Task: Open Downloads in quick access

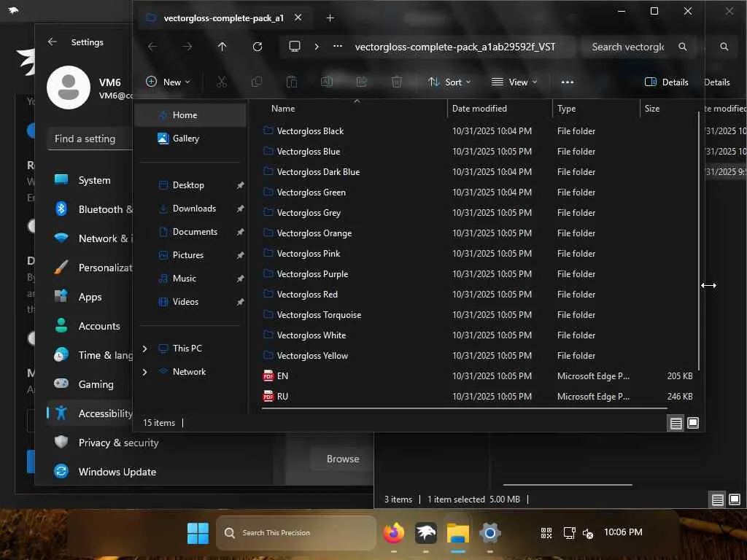Action: click(194, 209)
